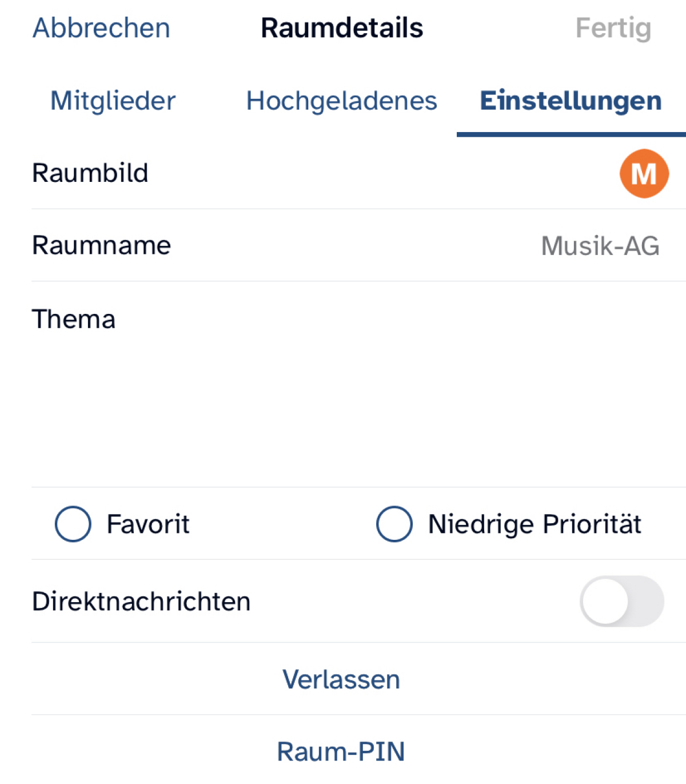This screenshot has width=686, height=784.
Task: Toggle the Direktnachrichten switch
Action: pos(621,601)
